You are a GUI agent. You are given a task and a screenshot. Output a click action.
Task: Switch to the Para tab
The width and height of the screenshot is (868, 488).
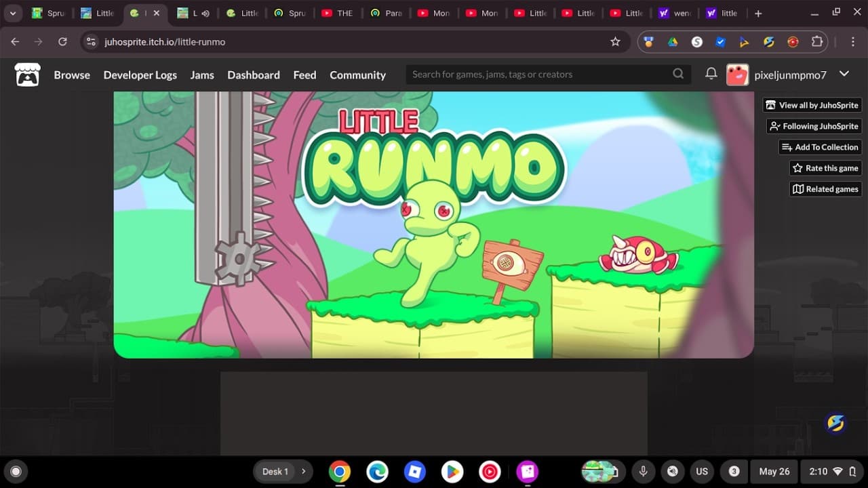point(386,13)
